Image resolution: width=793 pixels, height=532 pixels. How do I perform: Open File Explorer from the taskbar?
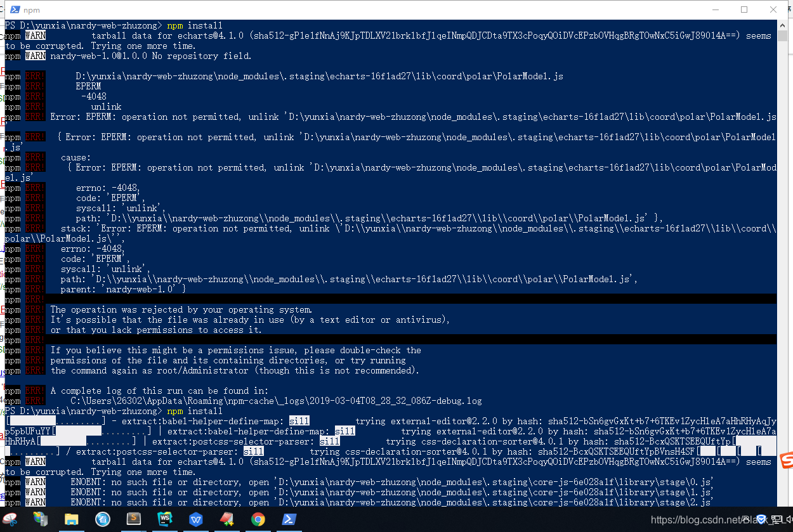pos(72,520)
